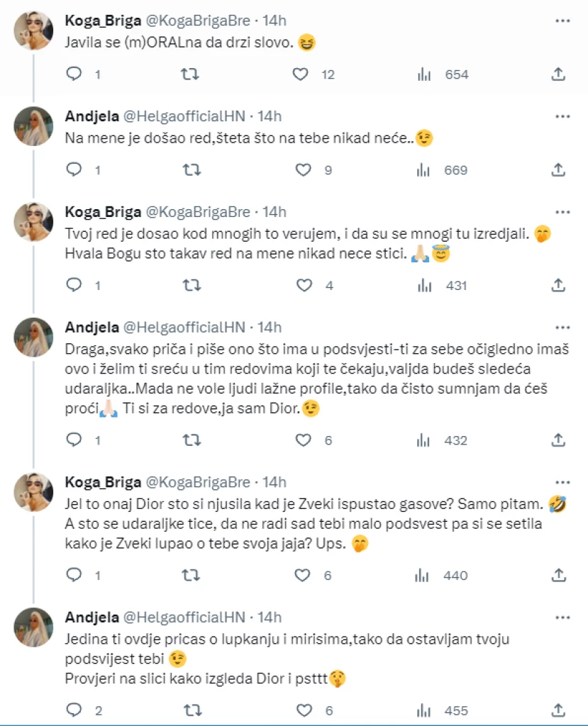The width and height of the screenshot is (588, 726).
Task: Reply to the "Provjeri na slici" tweet
Action: [74, 710]
